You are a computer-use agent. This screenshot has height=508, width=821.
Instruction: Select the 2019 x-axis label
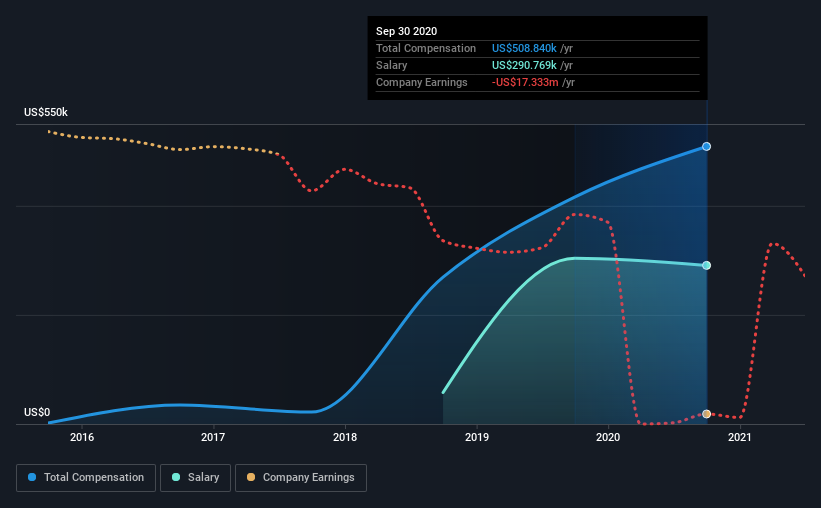click(477, 437)
